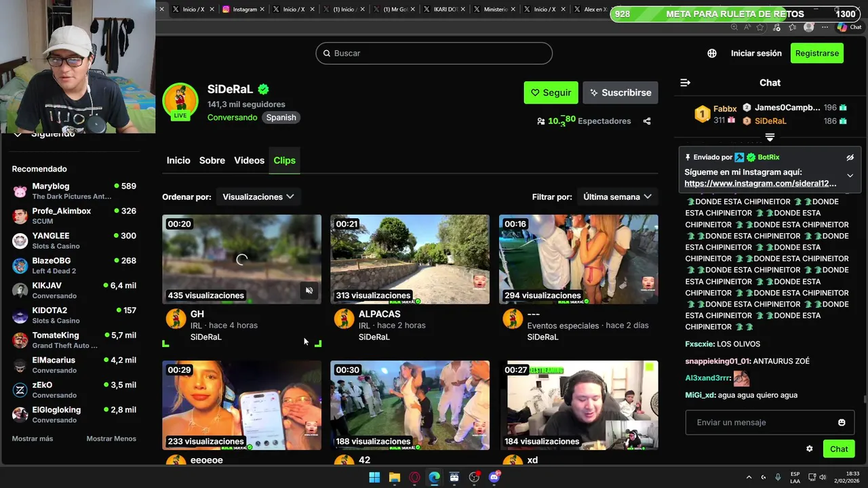Open Profe_Akimbox channel avatar

point(20,216)
